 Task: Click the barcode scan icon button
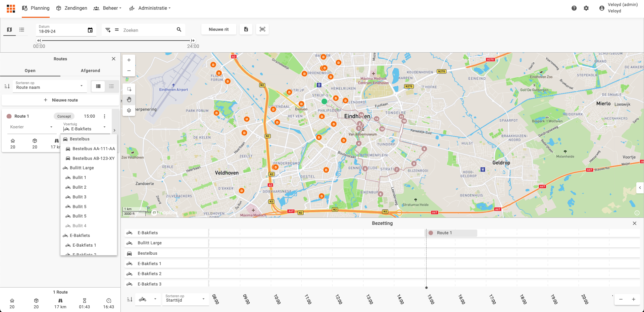tap(262, 29)
